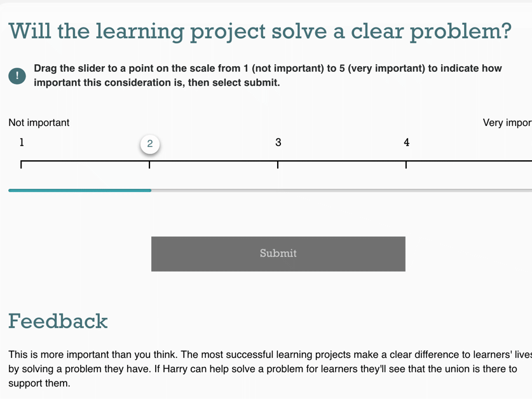
Task: Click the exclamation mark info icon
Action: [17, 76]
